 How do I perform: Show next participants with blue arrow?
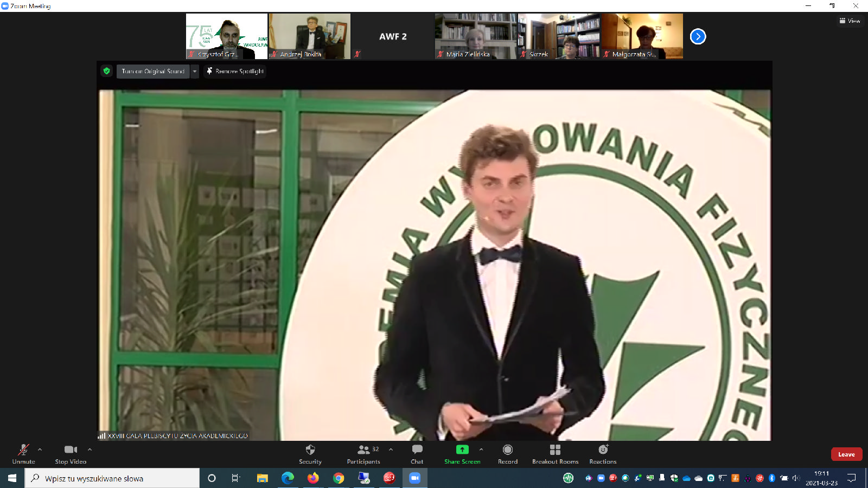click(x=698, y=36)
